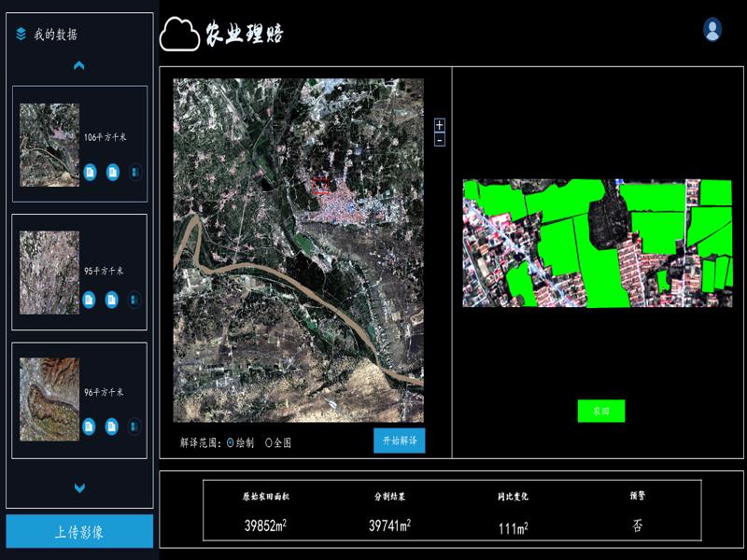Select the 106平方千米 image thumbnail

(49, 145)
